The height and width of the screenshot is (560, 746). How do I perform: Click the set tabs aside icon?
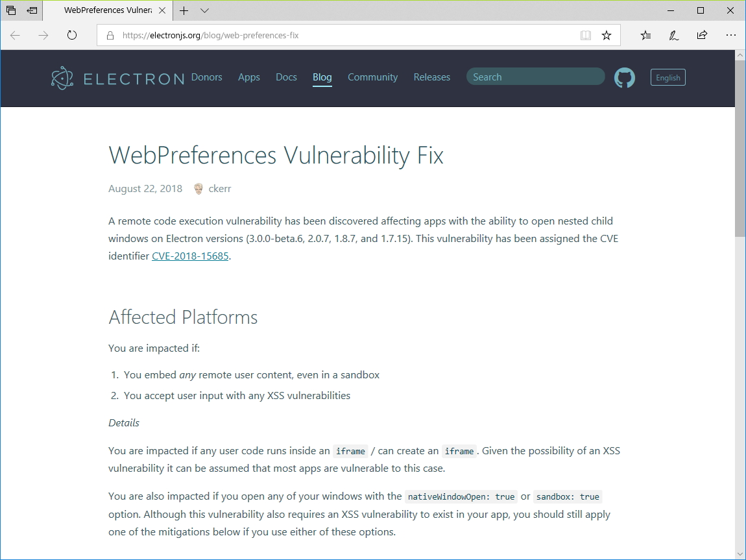coord(32,10)
